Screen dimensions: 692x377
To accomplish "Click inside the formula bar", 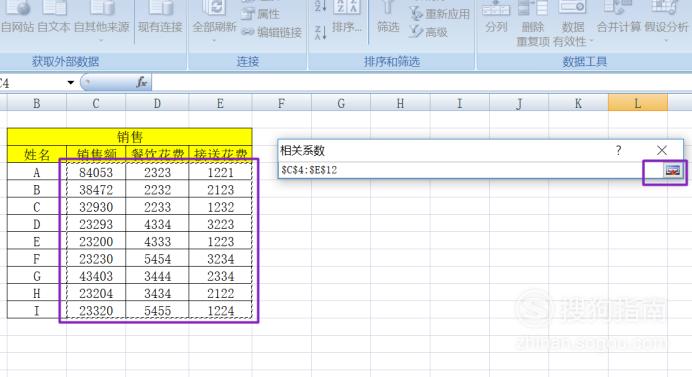I will 421,83.
